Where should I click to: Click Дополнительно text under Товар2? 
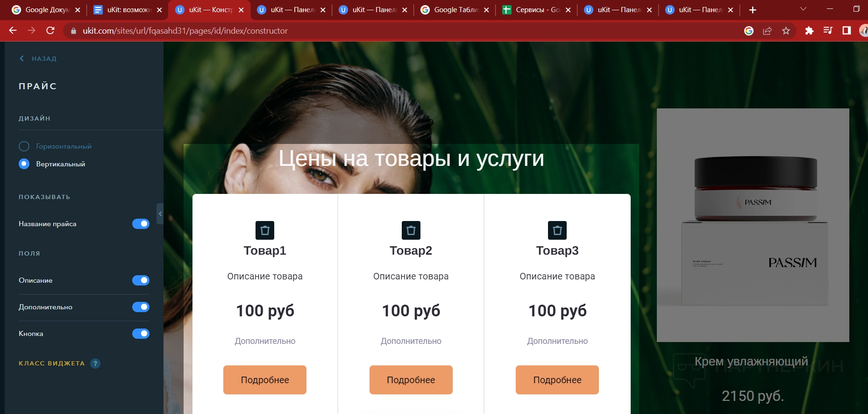(x=411, y=341)
